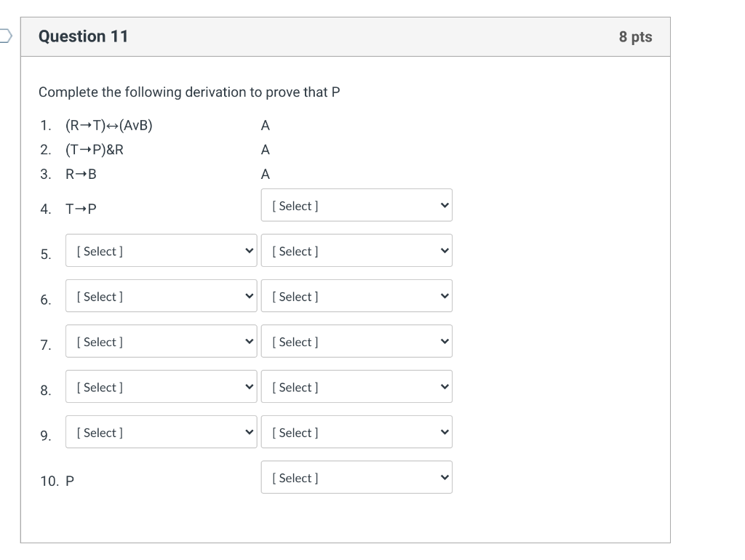Open the justification dropdown for line 10
The image size is (745, 560).
point(356,477)
